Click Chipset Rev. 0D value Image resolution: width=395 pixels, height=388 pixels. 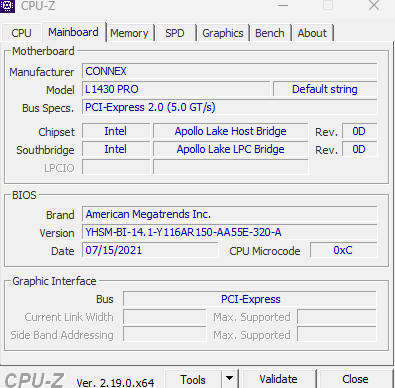359,131
